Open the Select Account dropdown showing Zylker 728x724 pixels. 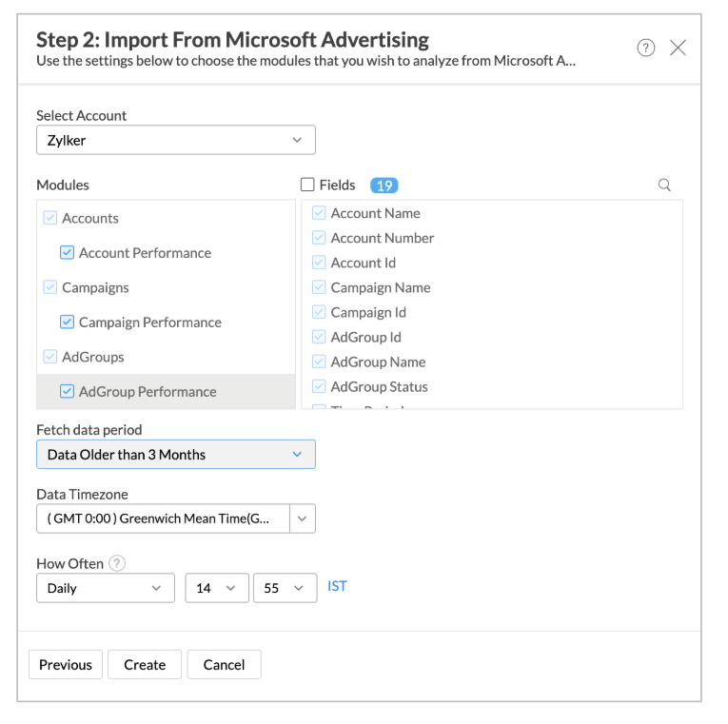pyautogui.click(x=176, y=140)
